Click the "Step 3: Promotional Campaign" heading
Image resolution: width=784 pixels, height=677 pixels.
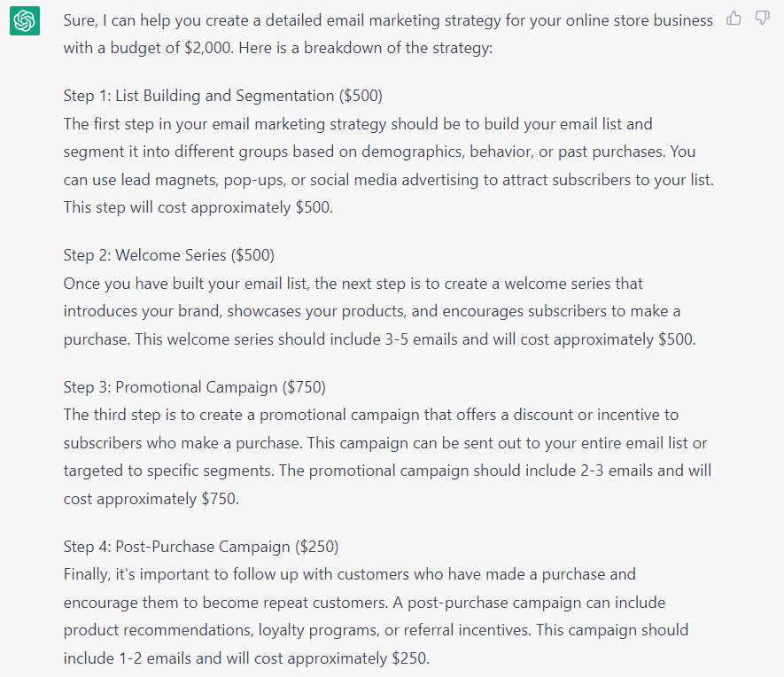coord(194,386)
